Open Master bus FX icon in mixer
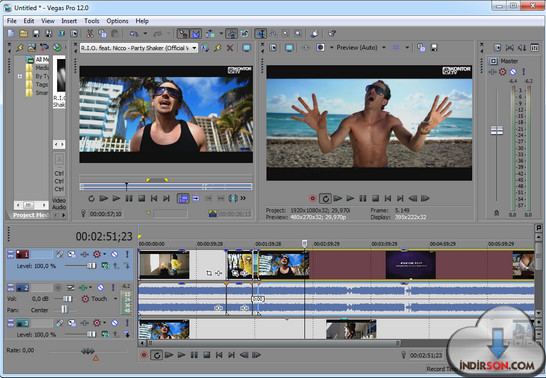 [x=492, y=72]
